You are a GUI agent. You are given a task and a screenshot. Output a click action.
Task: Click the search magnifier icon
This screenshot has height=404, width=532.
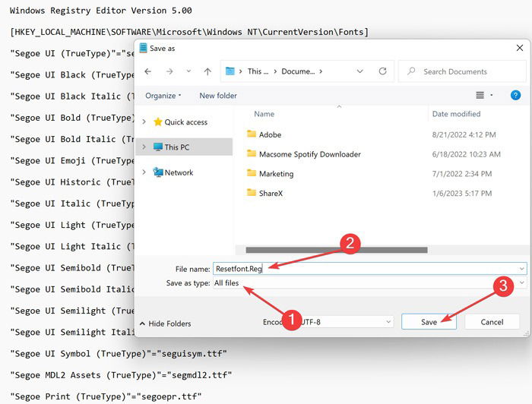(x=411, y=71)
